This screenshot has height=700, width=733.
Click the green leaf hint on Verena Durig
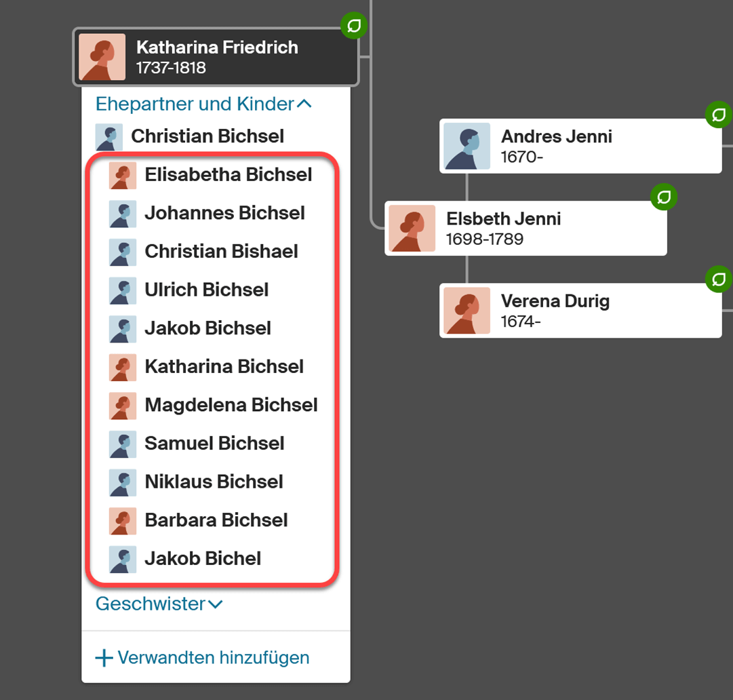(719, 279)
